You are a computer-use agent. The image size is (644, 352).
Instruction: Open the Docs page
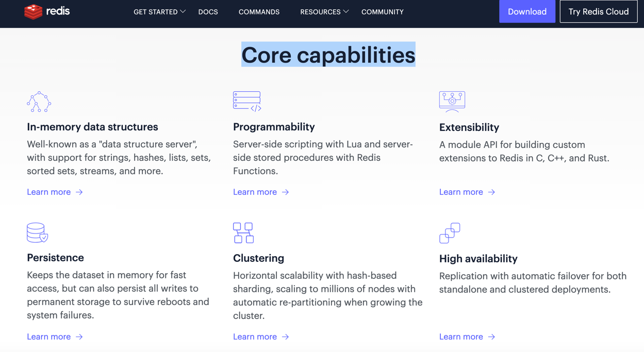click(208, 12)
